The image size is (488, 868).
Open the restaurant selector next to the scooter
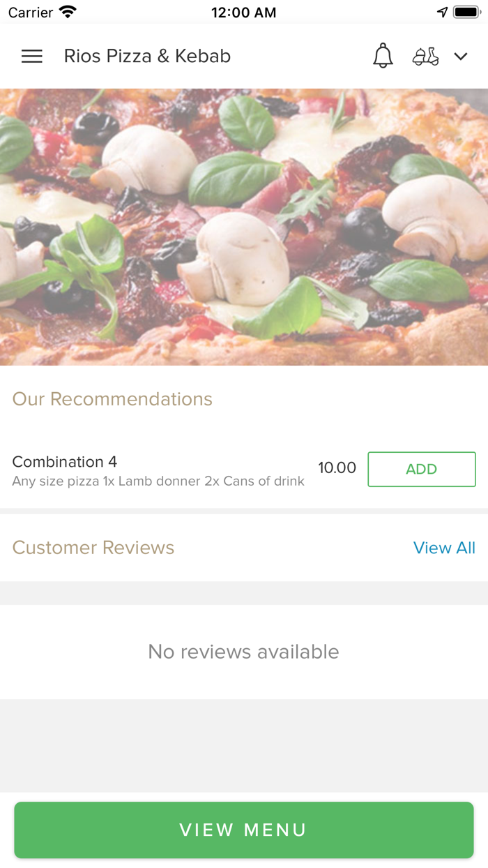click(x=462, y=57)
